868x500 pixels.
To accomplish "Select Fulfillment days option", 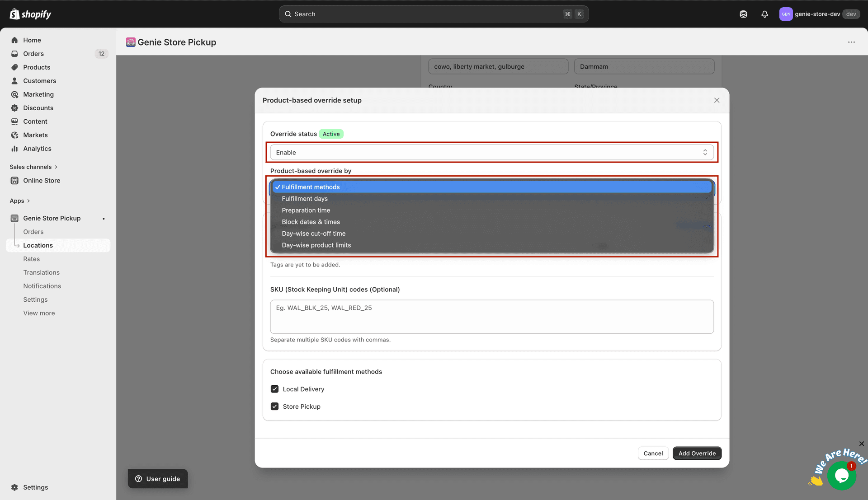I will [492, 199].
